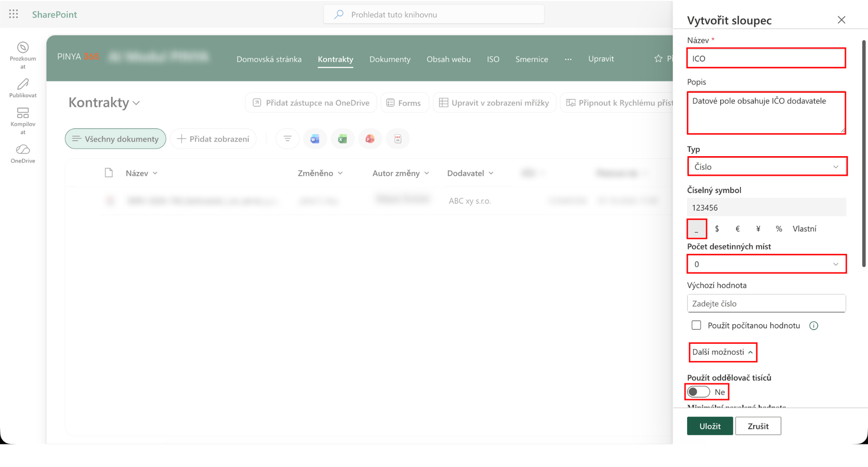Open OneDrive in the left sidebar
868x467 pixels.
pyautogui.click(x=23, y=154)
